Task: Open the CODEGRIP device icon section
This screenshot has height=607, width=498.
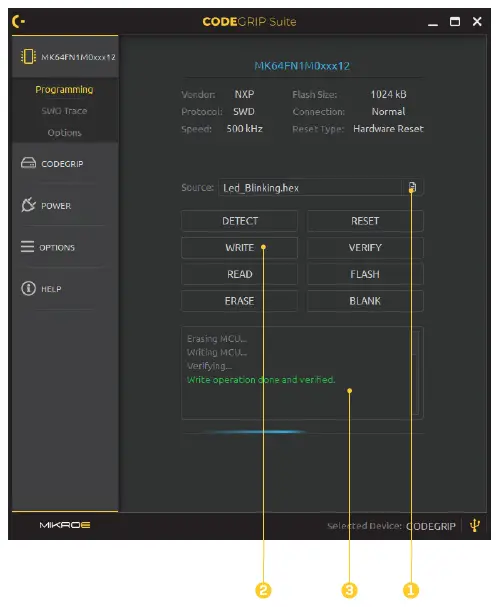Action: 28,163
